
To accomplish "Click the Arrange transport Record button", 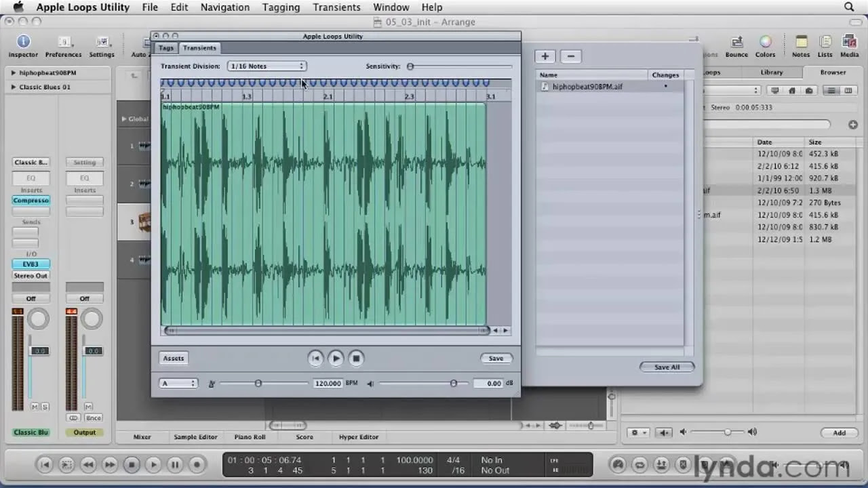I will tap(197, 464).
